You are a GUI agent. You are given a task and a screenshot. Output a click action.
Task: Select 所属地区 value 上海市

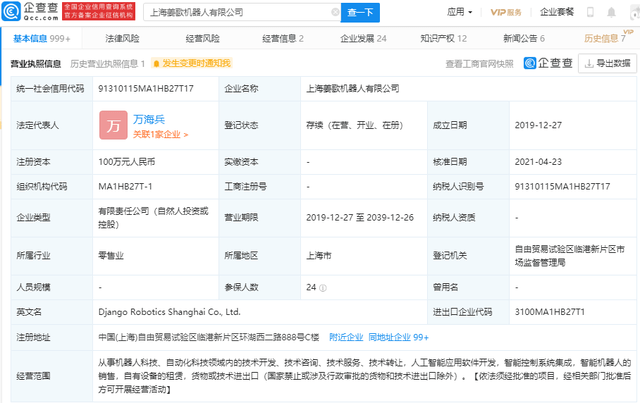tap(319, 256)
